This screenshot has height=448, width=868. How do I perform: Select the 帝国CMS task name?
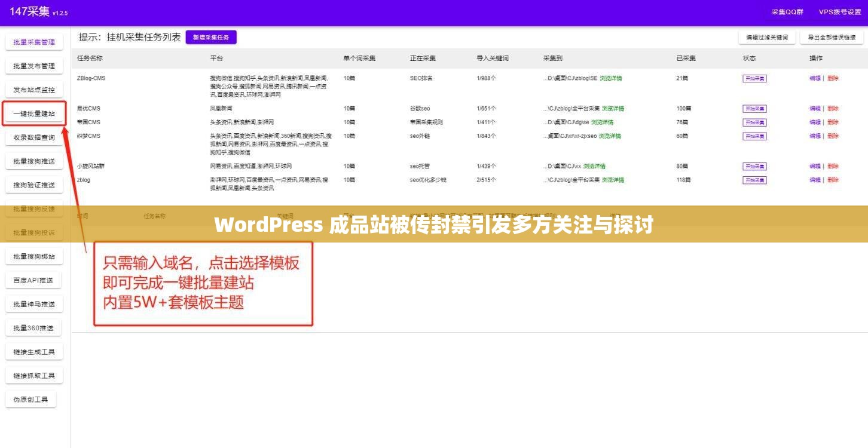pos(88,122)
